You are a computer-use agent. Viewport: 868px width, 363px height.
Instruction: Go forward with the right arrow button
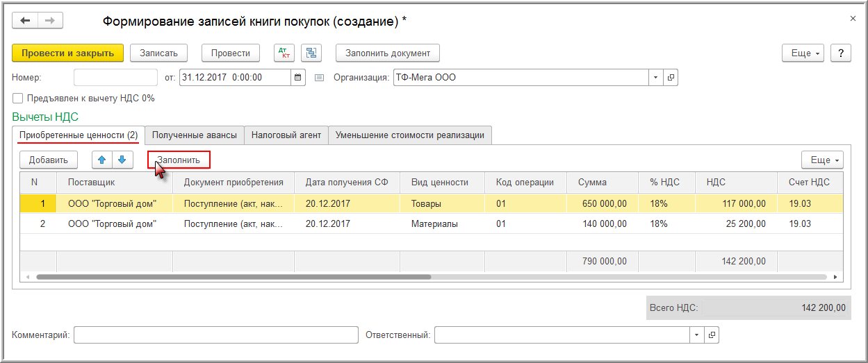(x=50, y=21)
